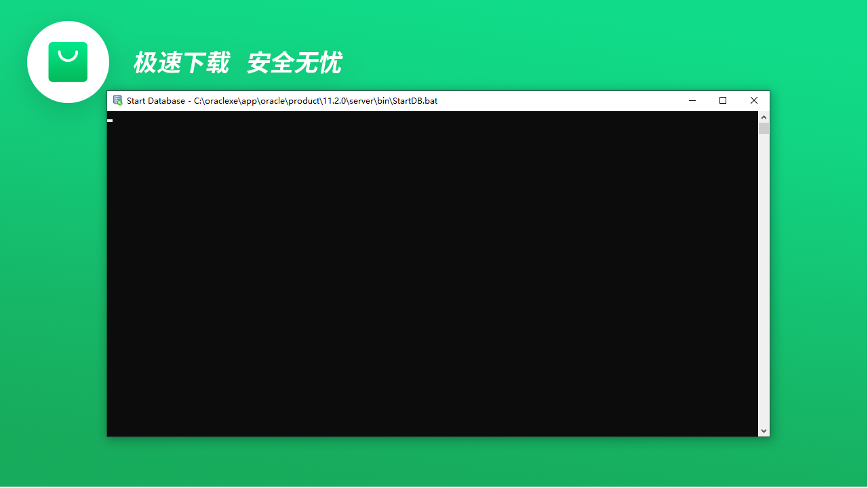Image resolution: width=868 pixels, height=488 pixels.
Task: Click the center of the black terminal screen
Action: tap(434, 274)
